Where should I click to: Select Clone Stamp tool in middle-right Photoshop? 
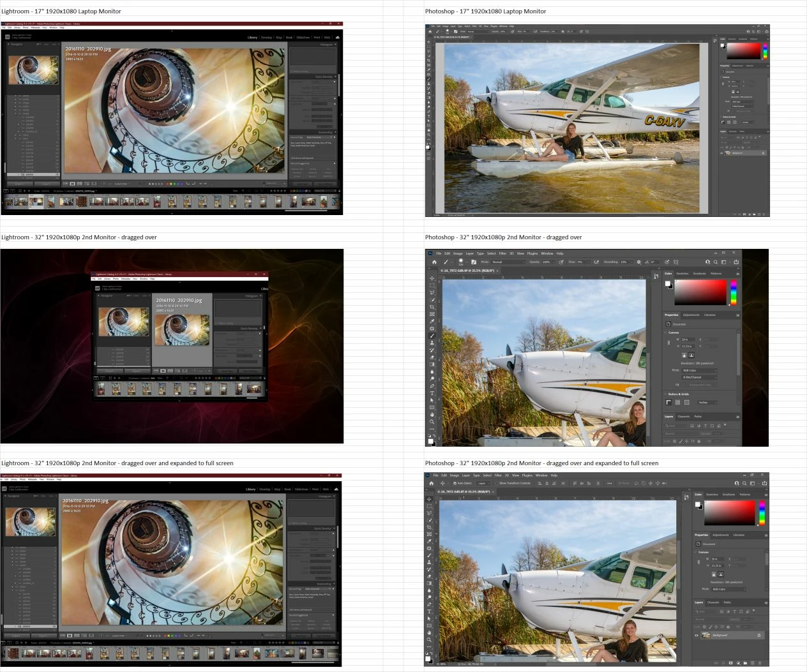click(x=432, y=343)
